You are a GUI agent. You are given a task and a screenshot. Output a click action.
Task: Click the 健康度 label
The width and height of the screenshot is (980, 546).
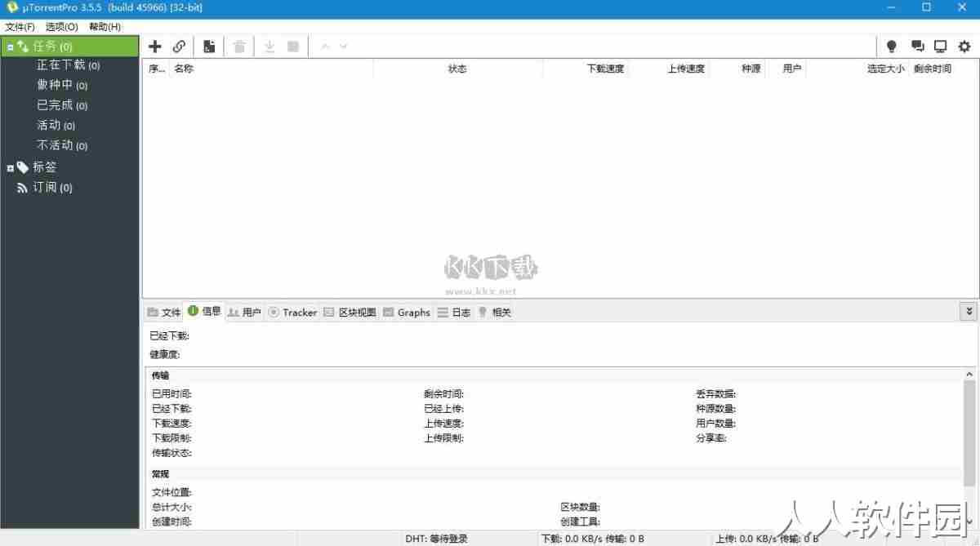[x=165, y=354]
